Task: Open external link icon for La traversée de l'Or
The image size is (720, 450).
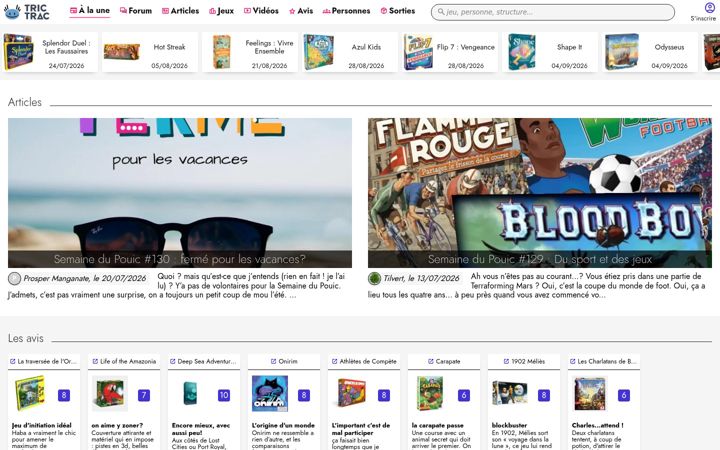Action: point(12,361)
